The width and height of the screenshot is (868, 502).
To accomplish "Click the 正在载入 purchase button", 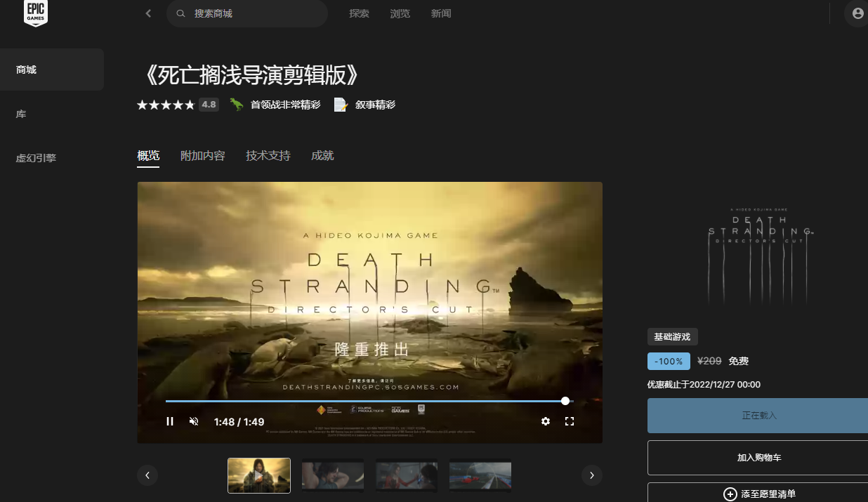I will click(x=758, y=416).
